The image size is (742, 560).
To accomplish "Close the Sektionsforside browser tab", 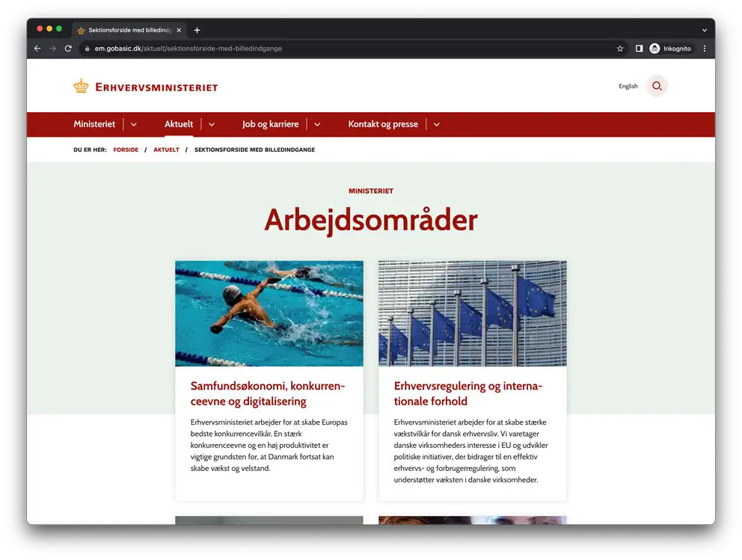I will pos(179,30).
